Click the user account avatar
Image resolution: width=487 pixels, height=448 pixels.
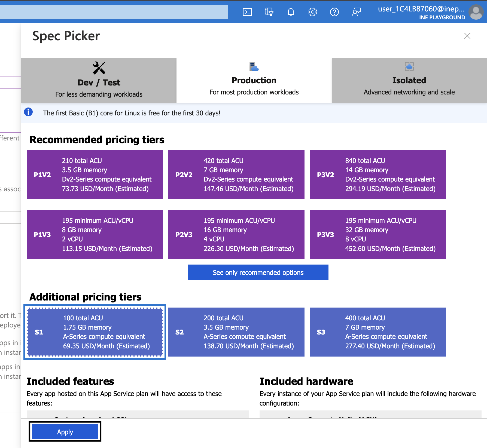[x=476, y=12]
